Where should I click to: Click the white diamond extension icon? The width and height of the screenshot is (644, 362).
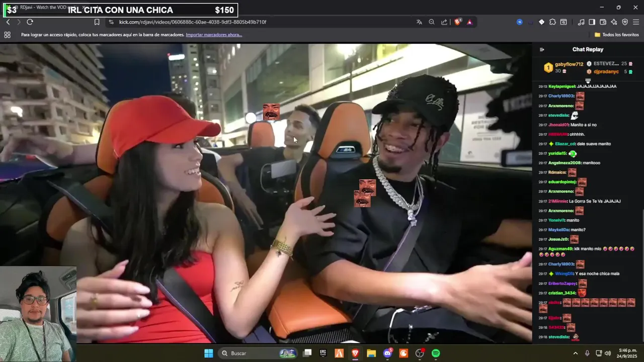(x=541, y=22)
